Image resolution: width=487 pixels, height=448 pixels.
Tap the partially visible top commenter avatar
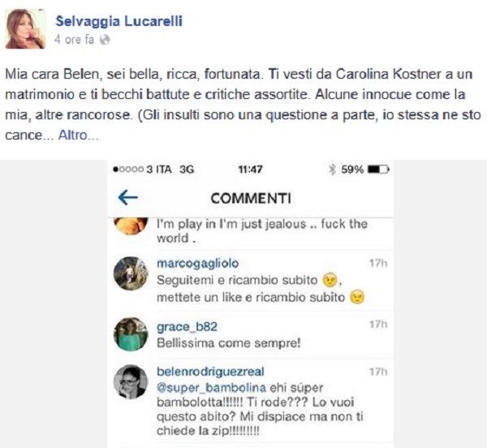pos(131,226)
